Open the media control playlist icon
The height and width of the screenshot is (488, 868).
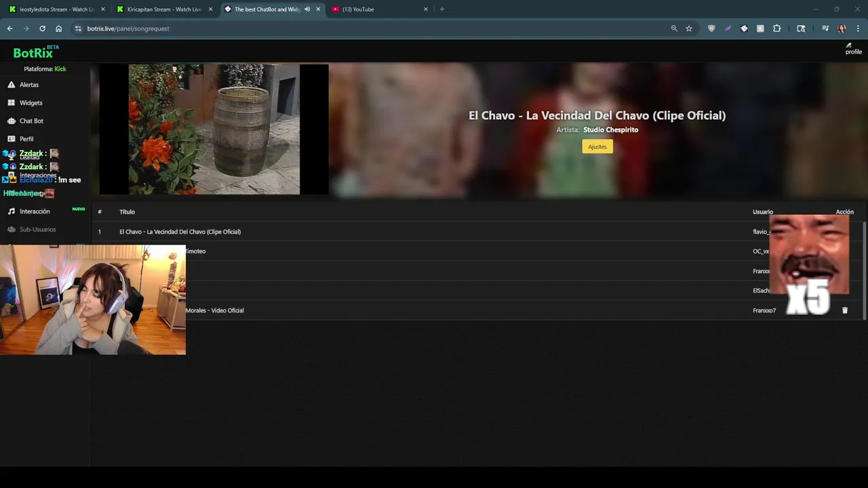[825, 28]
